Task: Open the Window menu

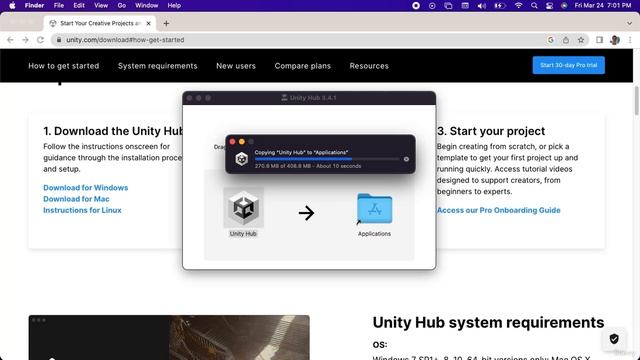Action: click(147, 5)
